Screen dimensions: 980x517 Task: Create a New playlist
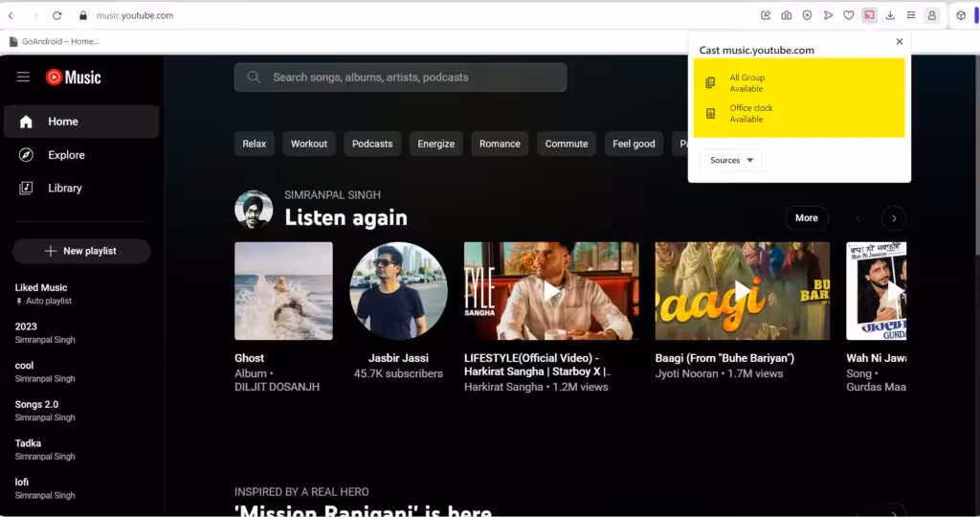(x=81, y=251)
